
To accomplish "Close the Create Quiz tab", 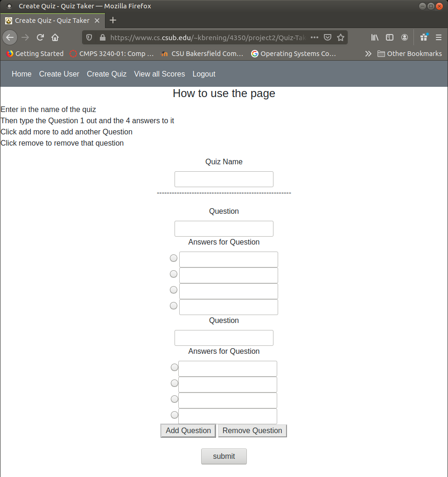I will coord(97,21).
